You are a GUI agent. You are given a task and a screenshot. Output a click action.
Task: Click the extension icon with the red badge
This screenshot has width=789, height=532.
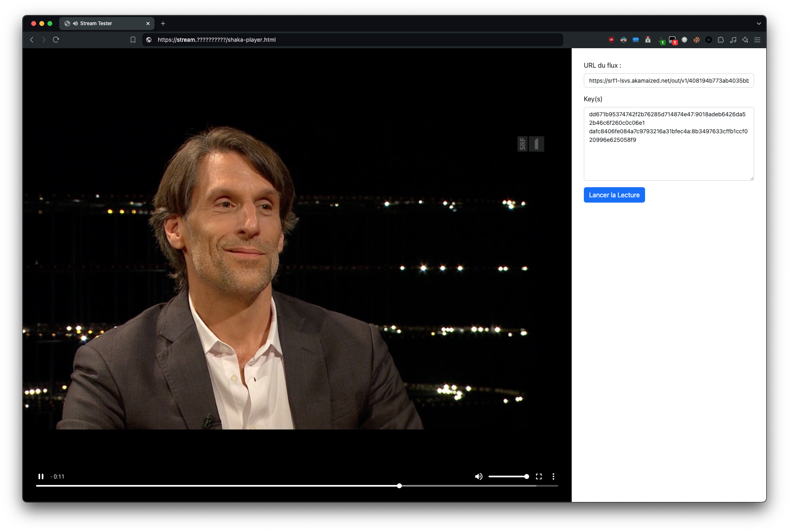[673, 40]
